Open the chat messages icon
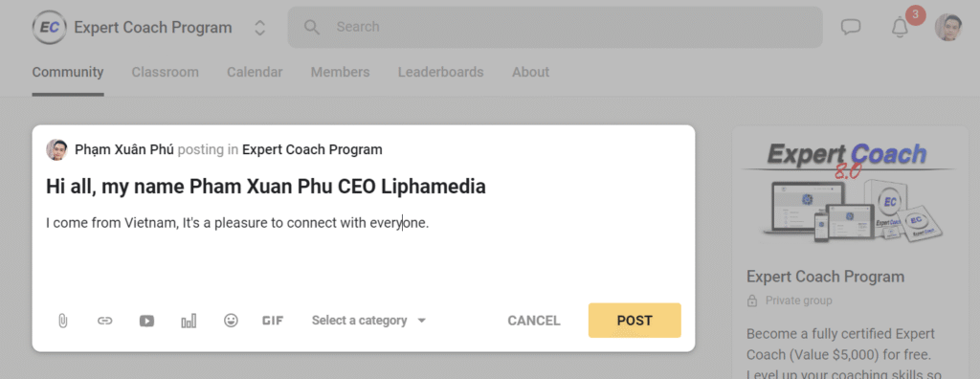980x379 pixels. point(851,27)
